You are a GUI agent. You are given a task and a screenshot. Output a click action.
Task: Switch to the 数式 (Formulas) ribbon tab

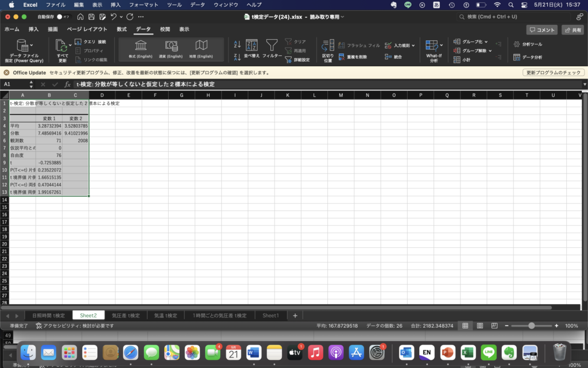[x=121, y=29]
